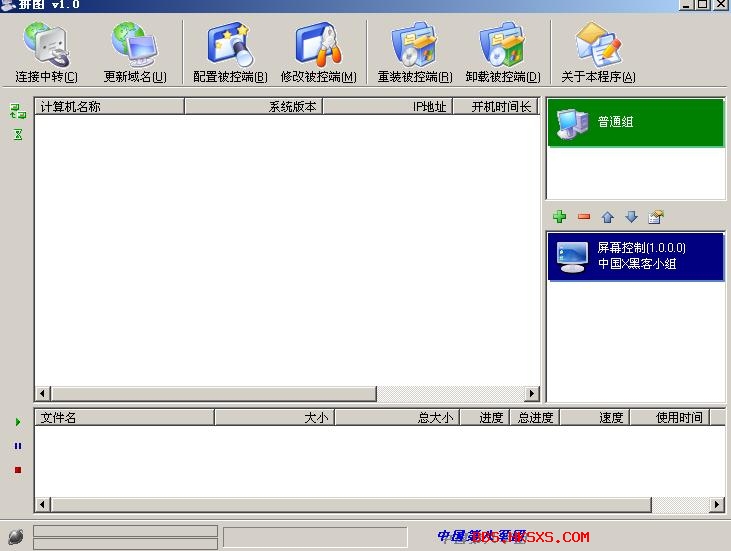Click right arrow of computer list scrollbar

point(532,394)
